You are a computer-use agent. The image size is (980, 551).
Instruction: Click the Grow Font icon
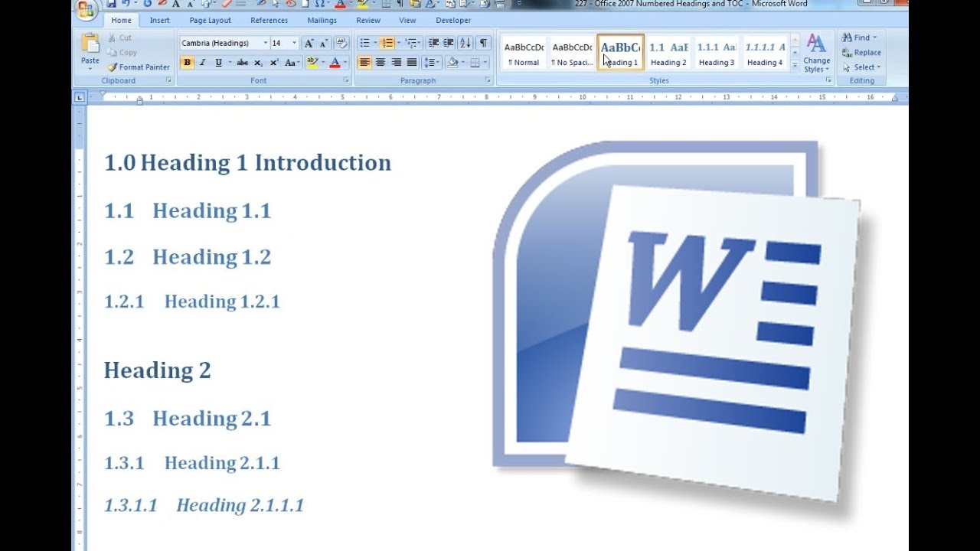pyautogui.click(x=309, y=44)
